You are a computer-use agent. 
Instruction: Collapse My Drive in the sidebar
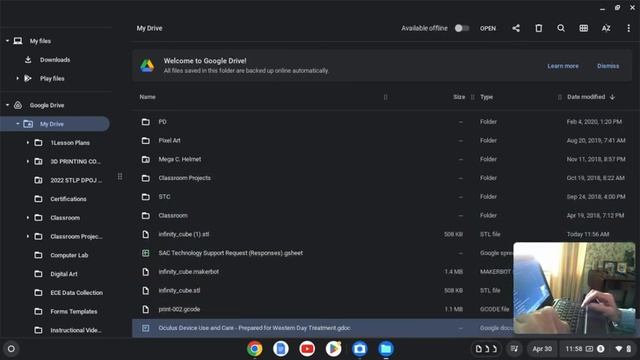tap(18, 124)
